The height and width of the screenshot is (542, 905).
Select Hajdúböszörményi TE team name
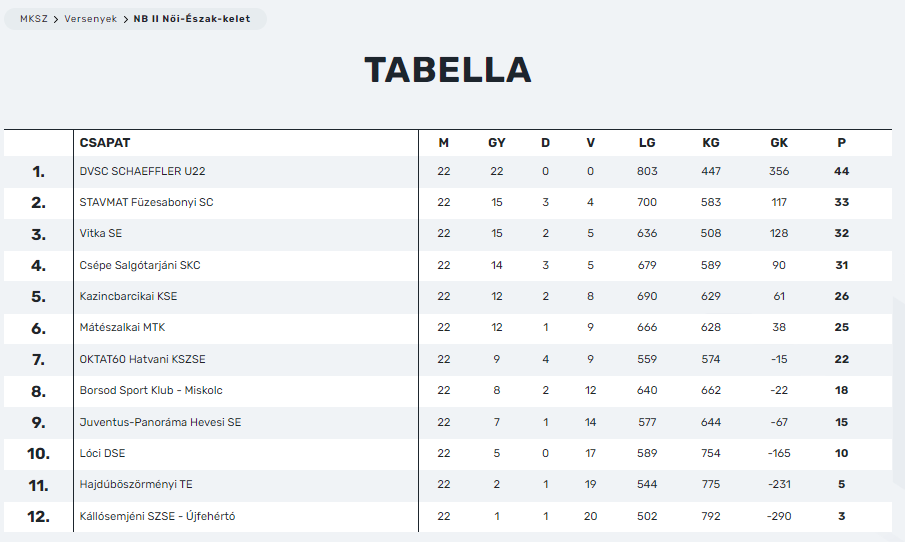[x=136, y=484]
